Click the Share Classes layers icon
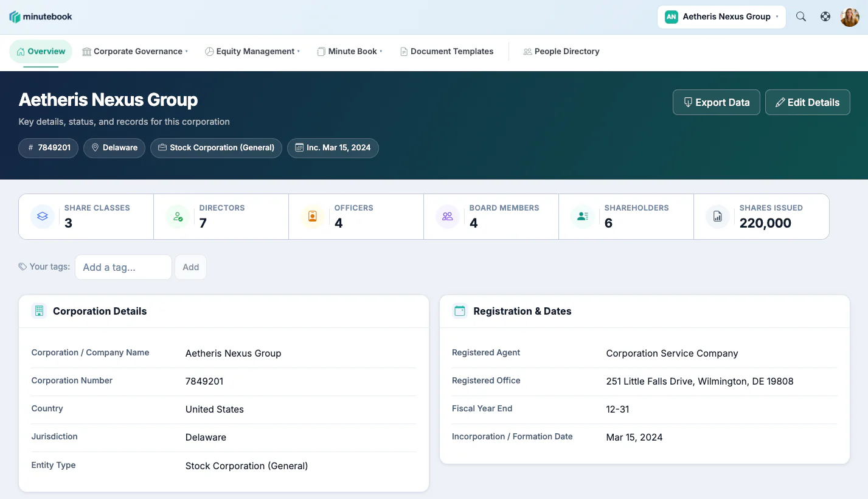Viewport: 868px width, 499px height. click(x=43, y=216)
